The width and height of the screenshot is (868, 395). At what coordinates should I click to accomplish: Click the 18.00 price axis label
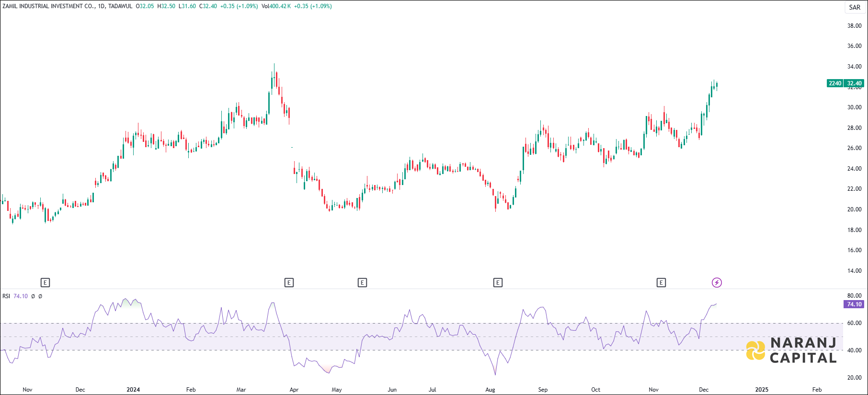tap(854, 230)
